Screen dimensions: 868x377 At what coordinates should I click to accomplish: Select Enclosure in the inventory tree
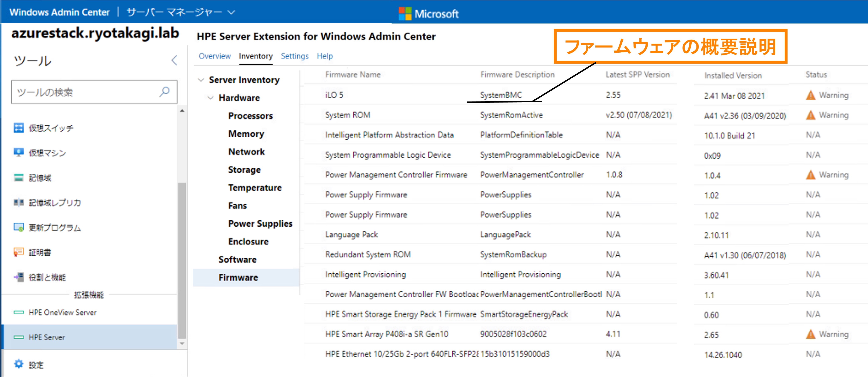pyautogui.click(x=248, y=242)
